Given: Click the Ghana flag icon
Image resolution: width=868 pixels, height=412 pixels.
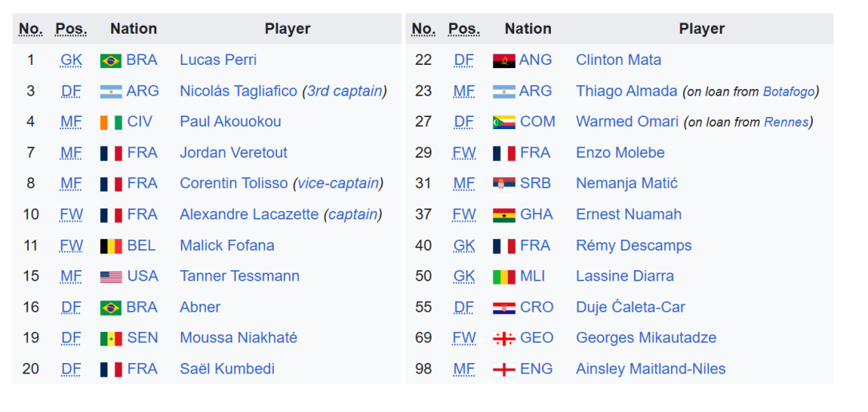Looking at the screenshot, I should 504,215.
